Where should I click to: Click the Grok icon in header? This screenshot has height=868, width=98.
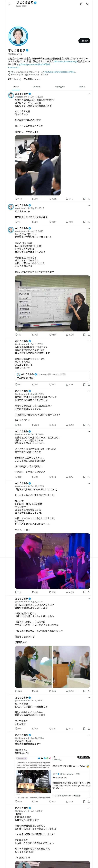pos(81,4)
